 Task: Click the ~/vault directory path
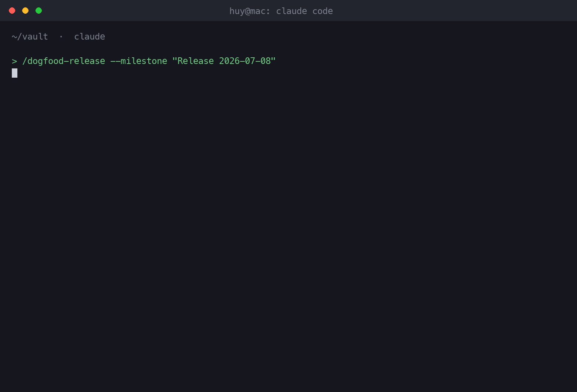pos(30,37)
